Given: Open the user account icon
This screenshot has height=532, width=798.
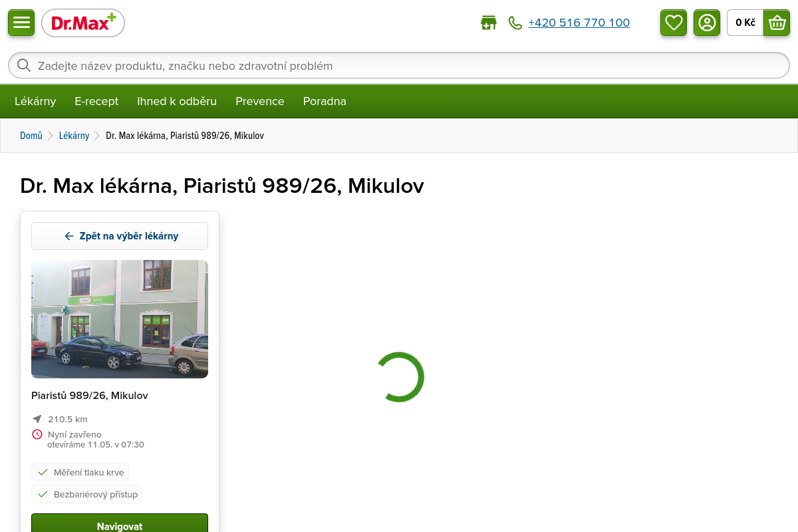Looking at the screenshot, I should pos(707,23).
